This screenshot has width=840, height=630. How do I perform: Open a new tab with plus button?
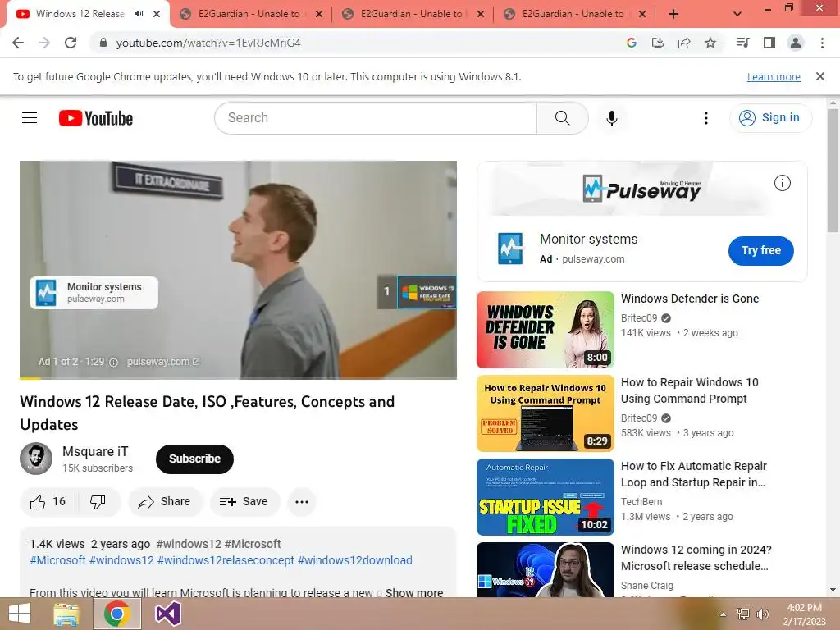[673, 15]
